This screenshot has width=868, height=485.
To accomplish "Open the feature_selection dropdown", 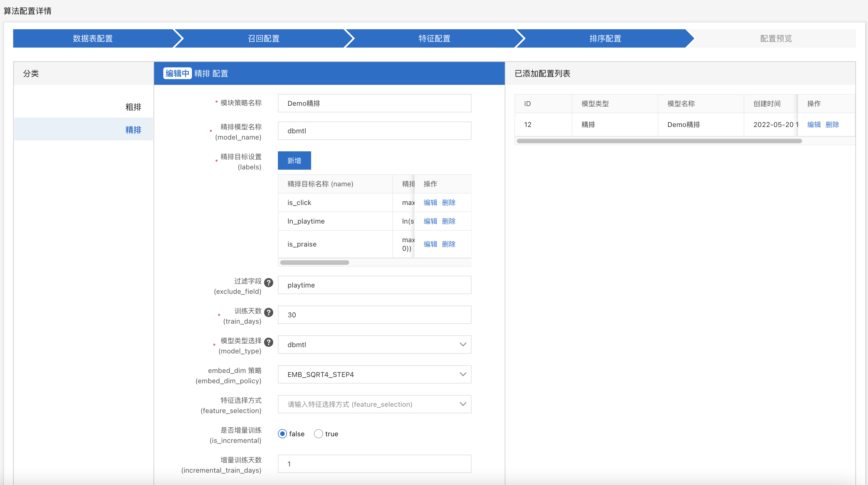I will coord(374,404).
